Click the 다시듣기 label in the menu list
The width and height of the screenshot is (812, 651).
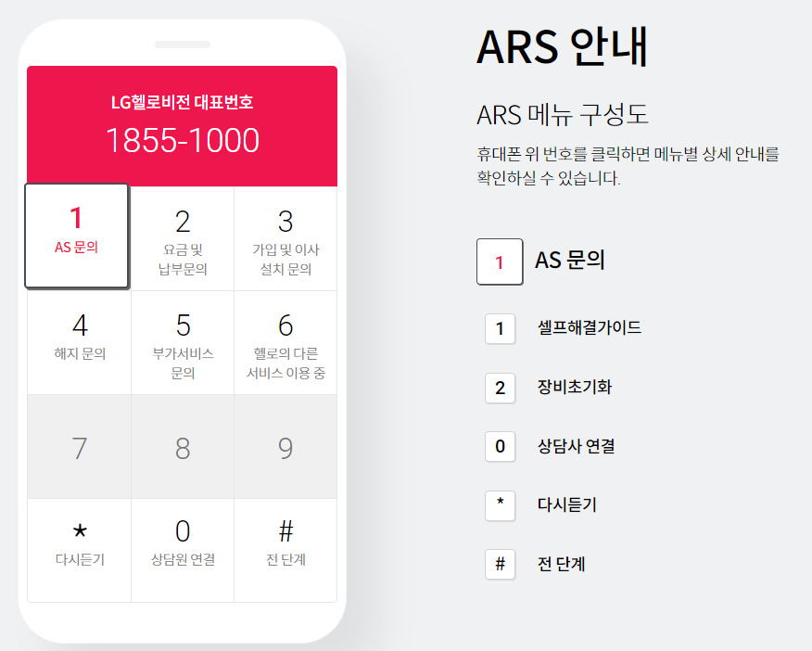[x=567, y=504]
